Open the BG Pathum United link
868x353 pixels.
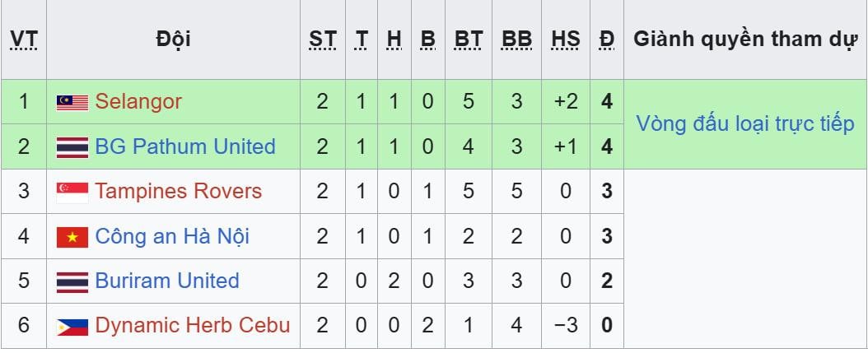pos(185,147)
